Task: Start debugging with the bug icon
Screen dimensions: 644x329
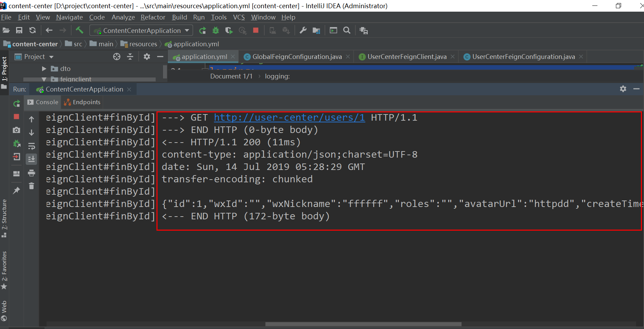Action: click(216, 31)
